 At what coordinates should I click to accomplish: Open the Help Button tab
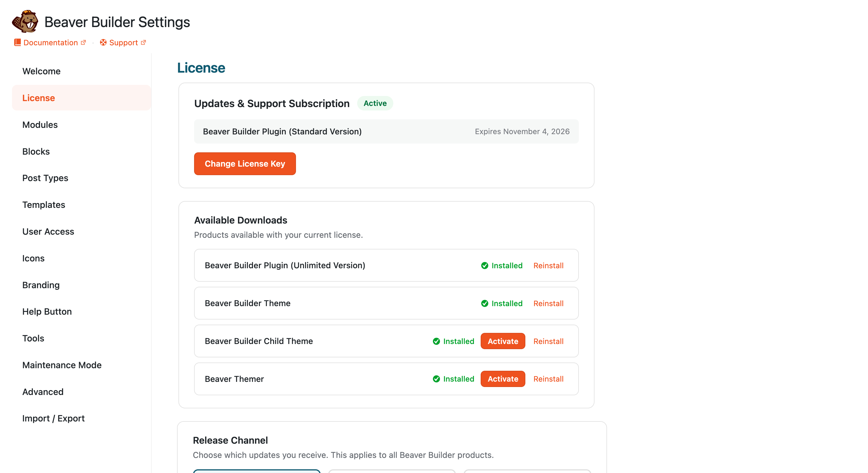pyautogui.click(x=81, y=312)
